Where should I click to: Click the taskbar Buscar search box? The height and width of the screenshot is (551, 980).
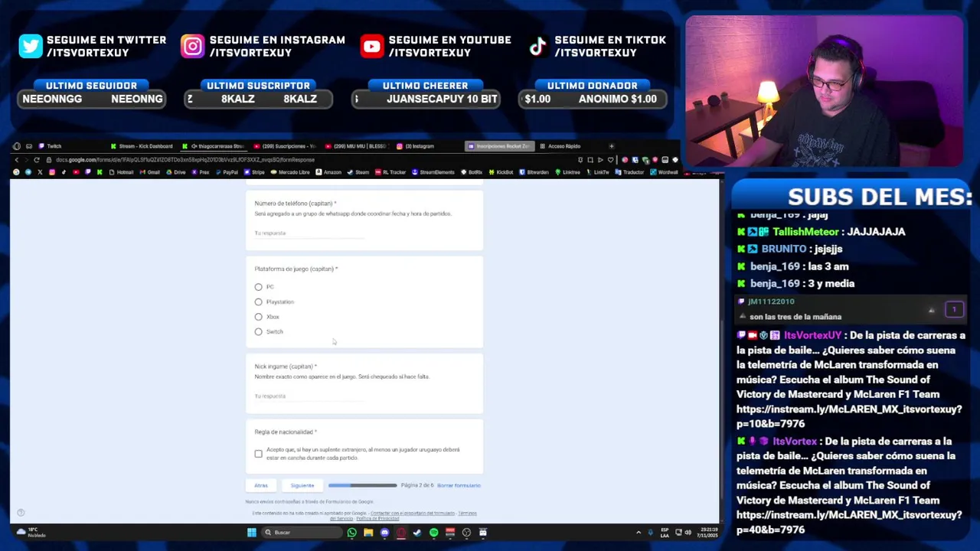click(x=301, y=532)
